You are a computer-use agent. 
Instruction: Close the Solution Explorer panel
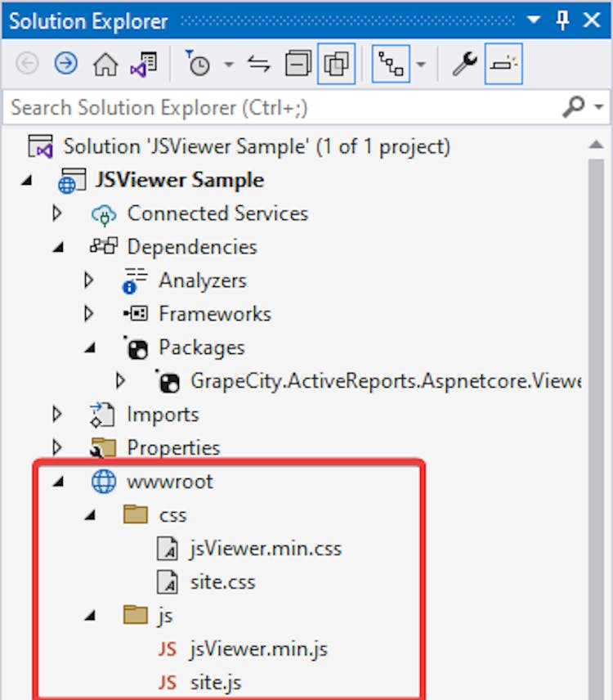pos(592,20)
